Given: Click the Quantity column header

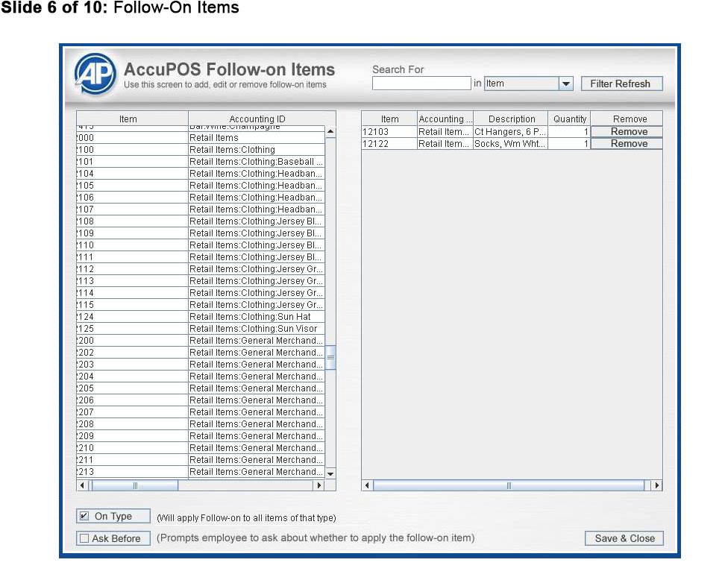Looking at the screenshot, I should click(569, 119).
